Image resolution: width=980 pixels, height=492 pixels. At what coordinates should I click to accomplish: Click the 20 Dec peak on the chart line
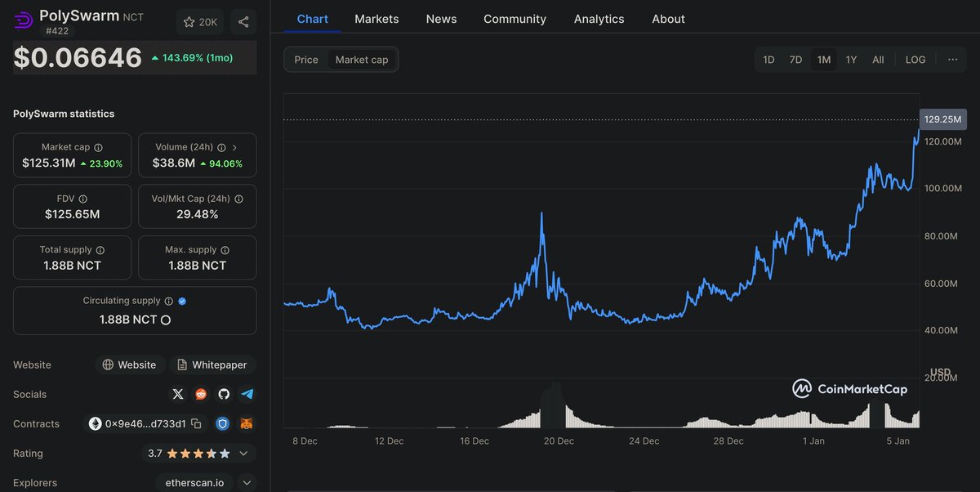[x=542, y=214]
